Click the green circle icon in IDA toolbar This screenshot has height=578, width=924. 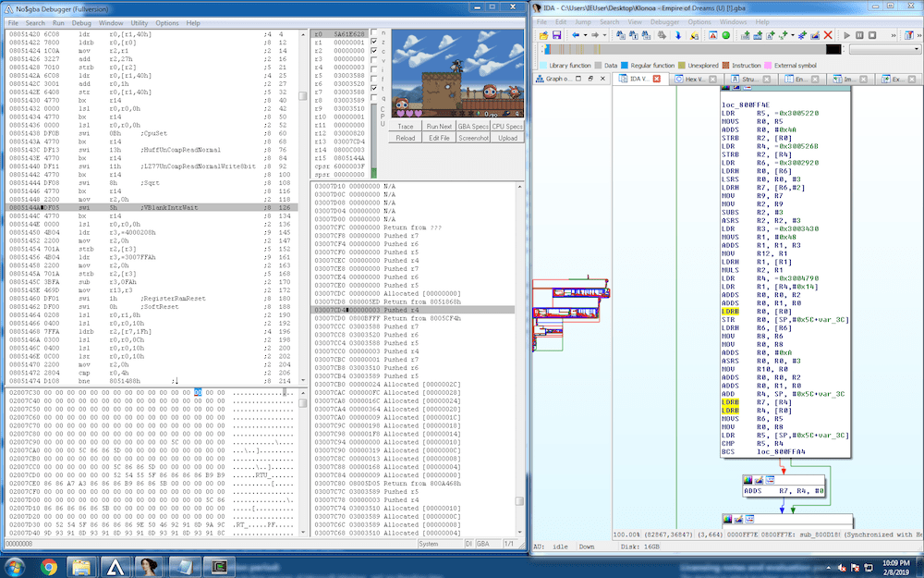point(726,35)
